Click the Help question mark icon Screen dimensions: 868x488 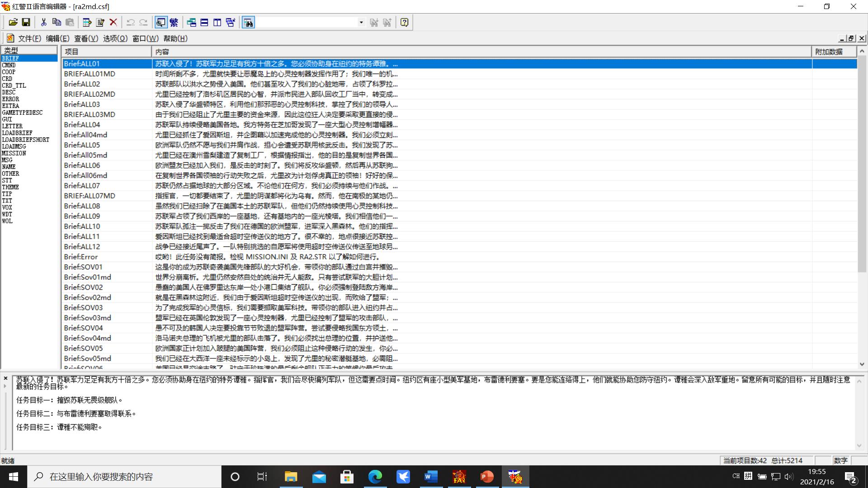pyautogui.click(x=404, y=22)
